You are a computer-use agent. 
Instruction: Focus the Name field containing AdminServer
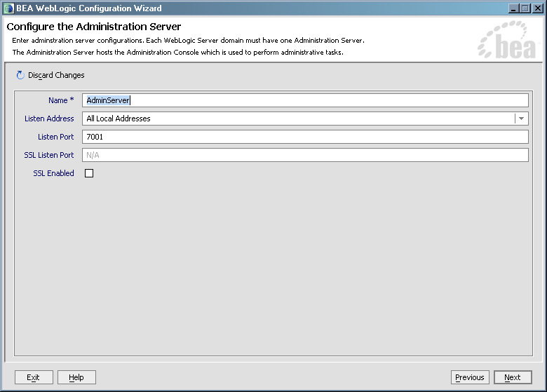click(305, 100)
